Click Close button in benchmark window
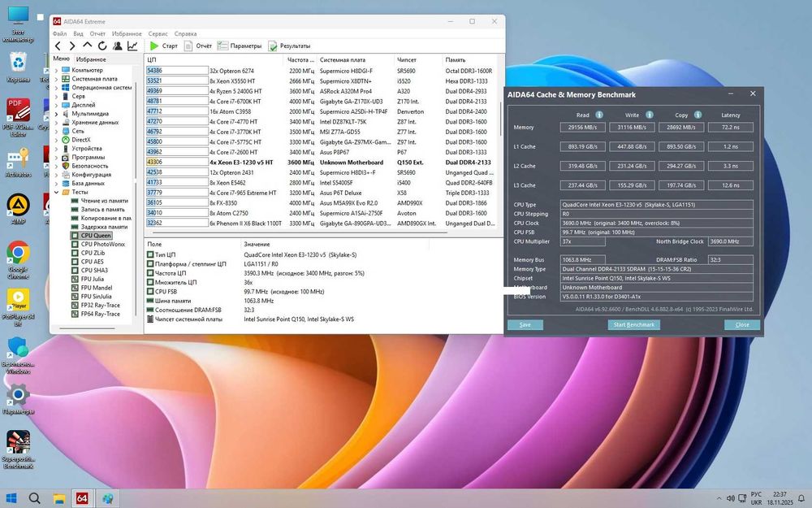The height and width of the screenshot is (508, 812). [x=742, y=324]
